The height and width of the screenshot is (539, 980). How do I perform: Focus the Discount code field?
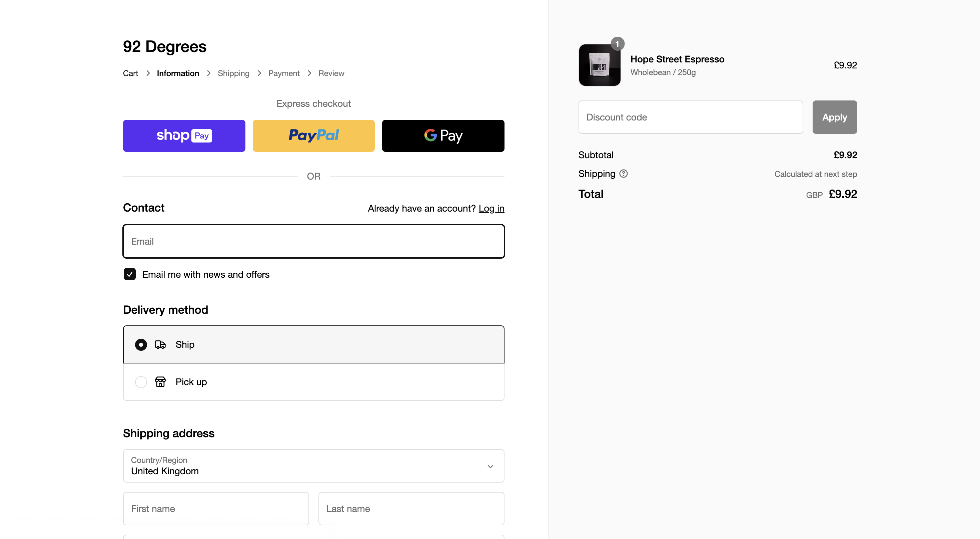tap(690, 117)
